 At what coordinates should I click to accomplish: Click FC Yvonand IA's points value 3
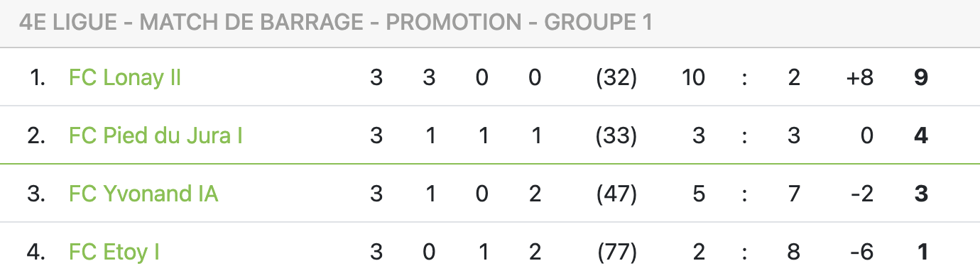click(x=921, y=194)
